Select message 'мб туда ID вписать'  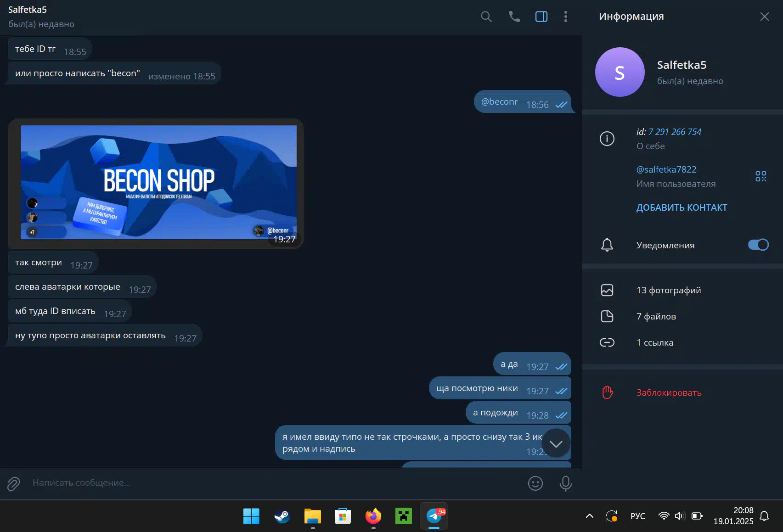[x=70, y=311]
